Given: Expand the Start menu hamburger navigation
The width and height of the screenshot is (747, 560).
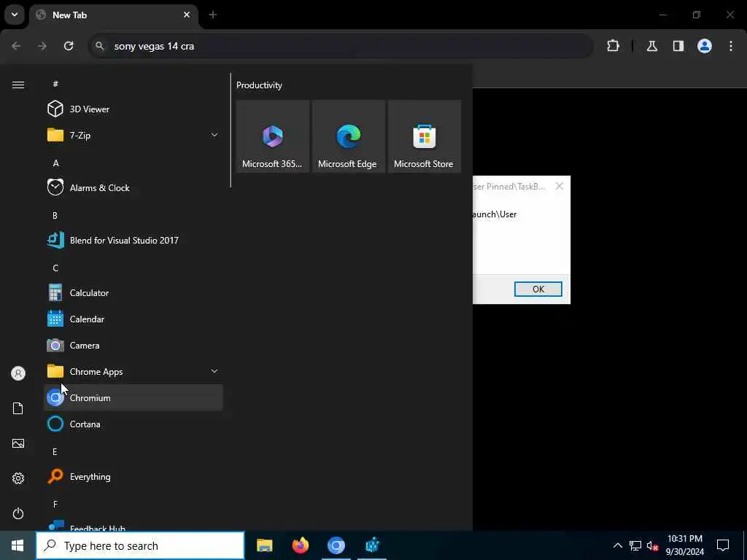Looking at the screenshot, I should coord(18,85).
